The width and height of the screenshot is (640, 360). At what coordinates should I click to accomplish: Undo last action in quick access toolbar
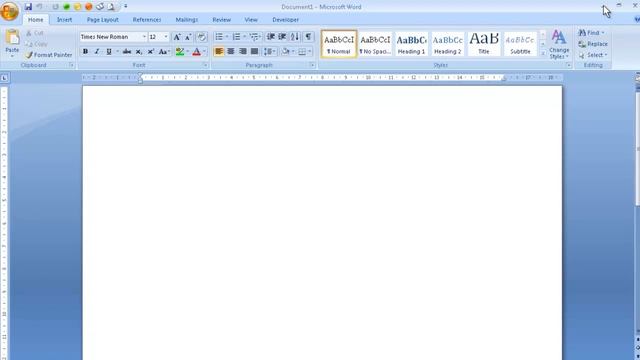pos(40,7)
